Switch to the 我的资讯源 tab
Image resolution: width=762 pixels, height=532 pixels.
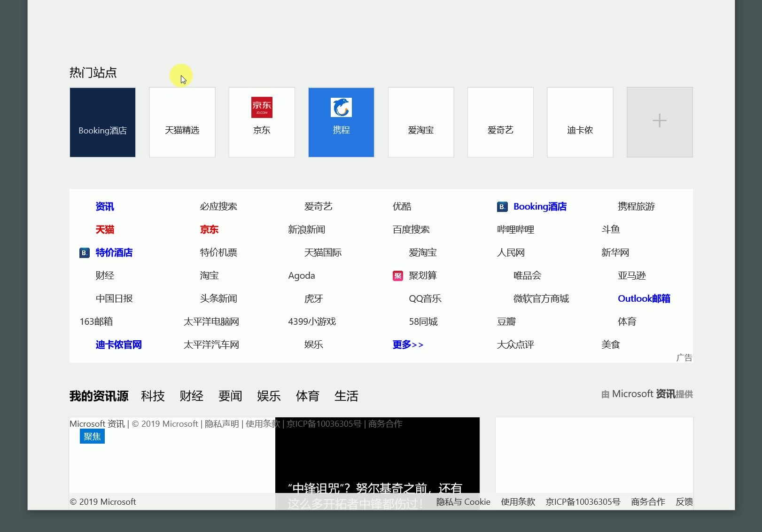(x=99, y=396)
